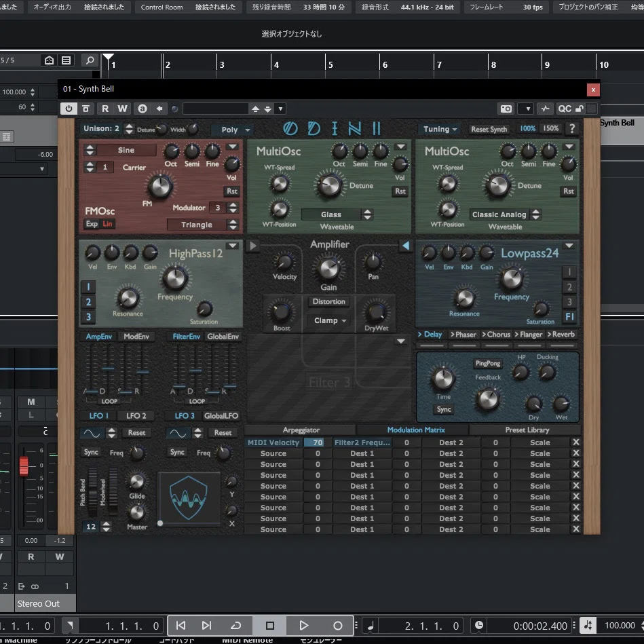Toggle the delay PingPong button
Image resolution: width=644 pixels, height=644 pixels.
(x=487, y=364)
